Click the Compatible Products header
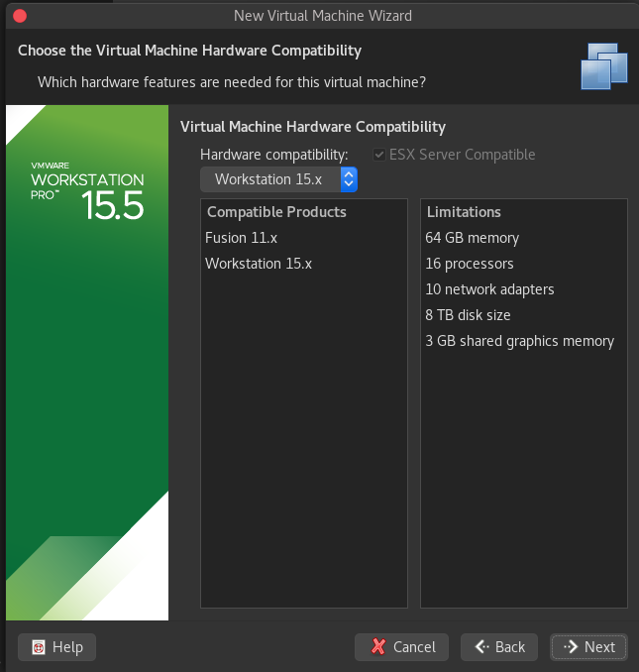Viewport: 639px width, 672px height. [276, 212]
